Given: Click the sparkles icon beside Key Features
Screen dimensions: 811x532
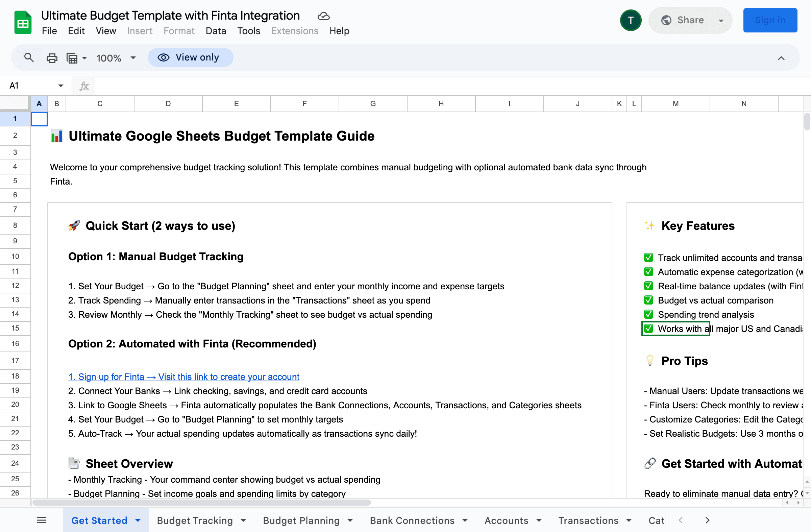Looking at the screenshot, I should click(649, 225).
